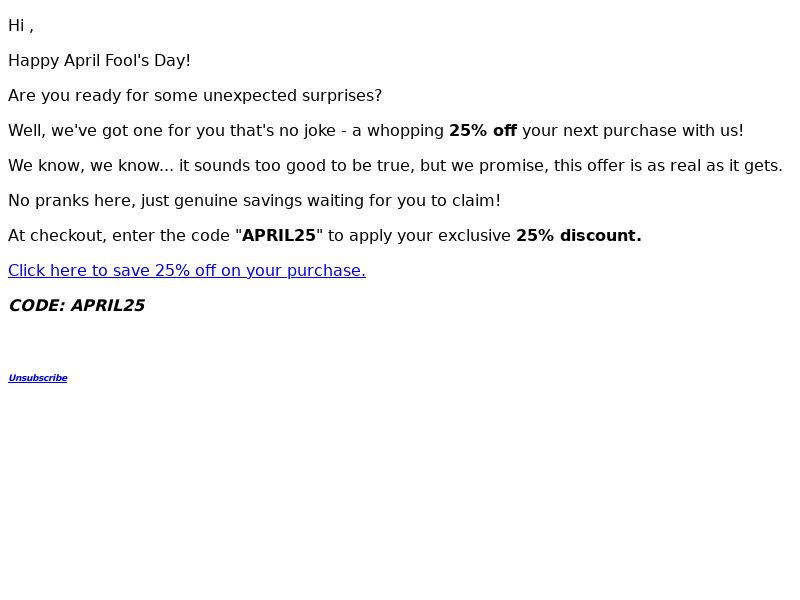Image resolution: width=800 pixels, height=600 pixels.
Task: Click the "We know, we know..." sentence
Action: point(395,166)
